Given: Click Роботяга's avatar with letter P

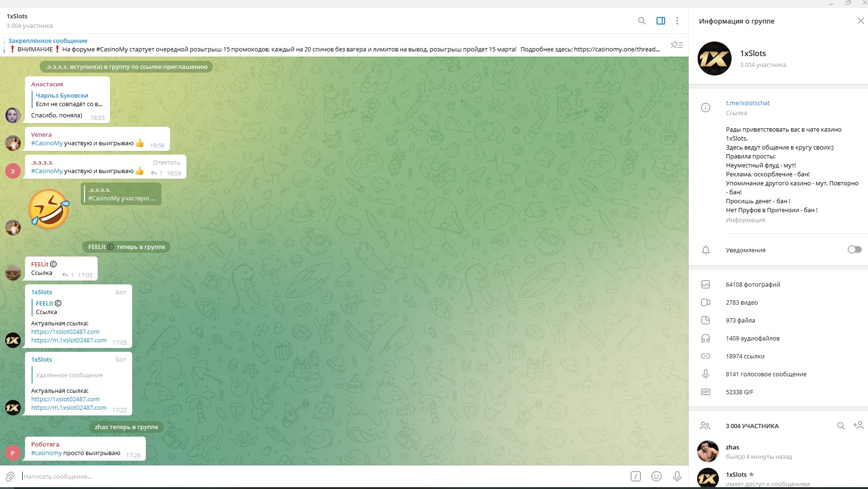Looking at the screenshot, I should [x=13, y=453].
